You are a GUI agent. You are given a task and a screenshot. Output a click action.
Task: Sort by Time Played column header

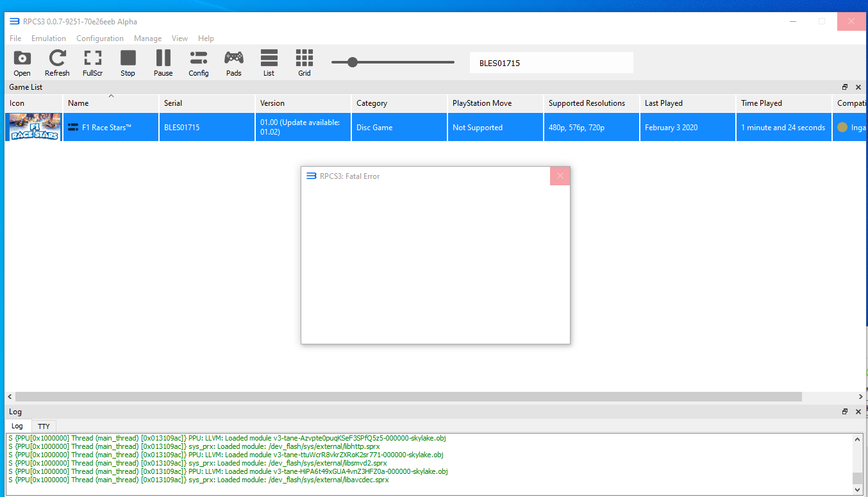(784, 103)
